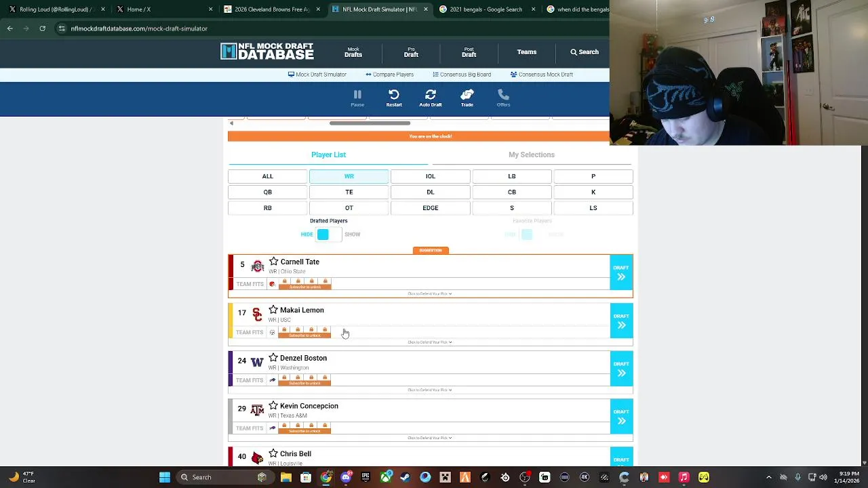
Task: Start Auto Draft
Action: (x=431, y=98)
